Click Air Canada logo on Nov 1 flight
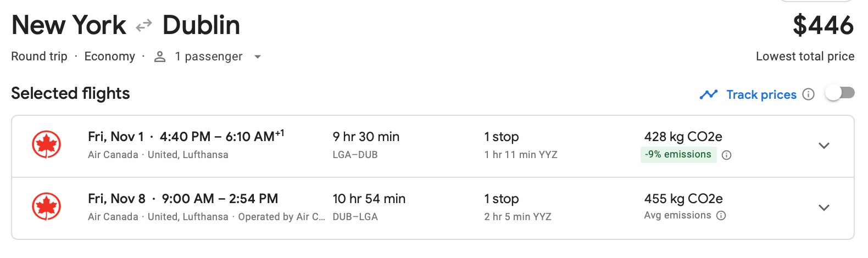Screen dimensions: 868x258 (47, 145)
